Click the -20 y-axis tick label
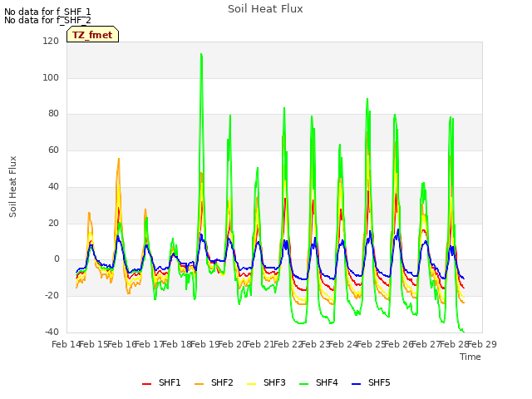Viewport: 532px width, 399px height. (52, 296)
